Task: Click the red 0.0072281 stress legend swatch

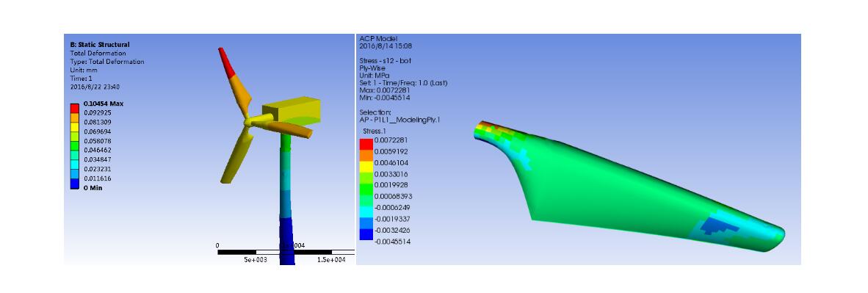Action: click(366, 143)
